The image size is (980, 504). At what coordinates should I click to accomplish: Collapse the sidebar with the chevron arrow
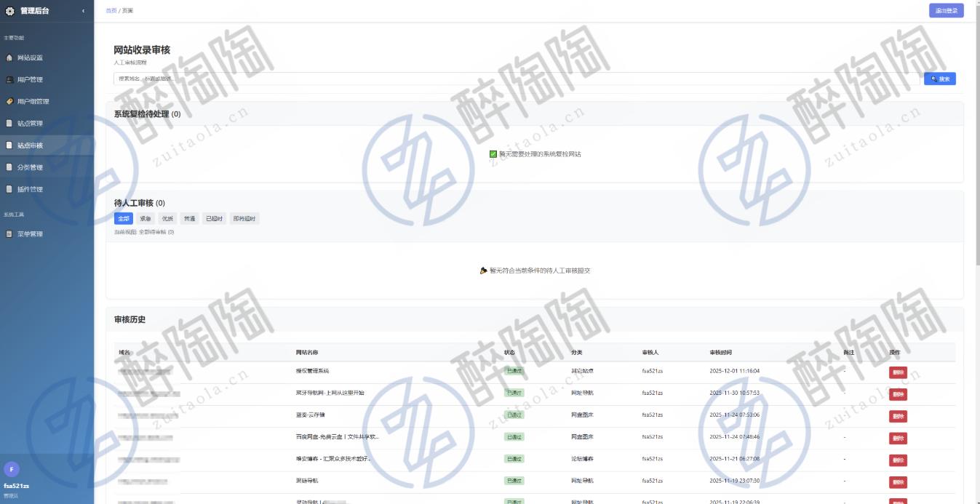coord(83,11)
